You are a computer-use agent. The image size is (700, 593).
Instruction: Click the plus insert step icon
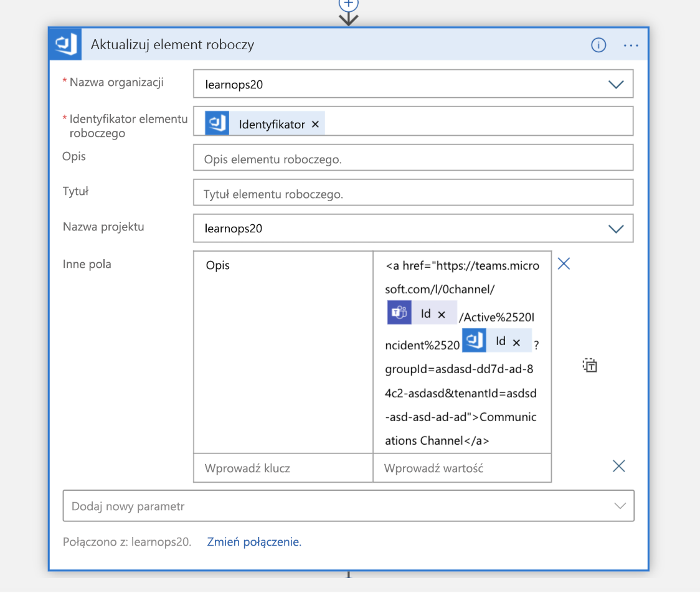348,4
